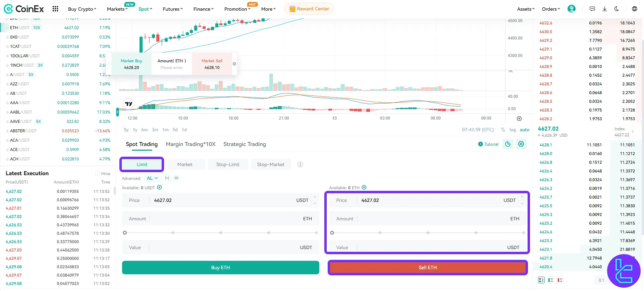Toggle the Mine checkbox
644x291 pixels.
point(98,173)
